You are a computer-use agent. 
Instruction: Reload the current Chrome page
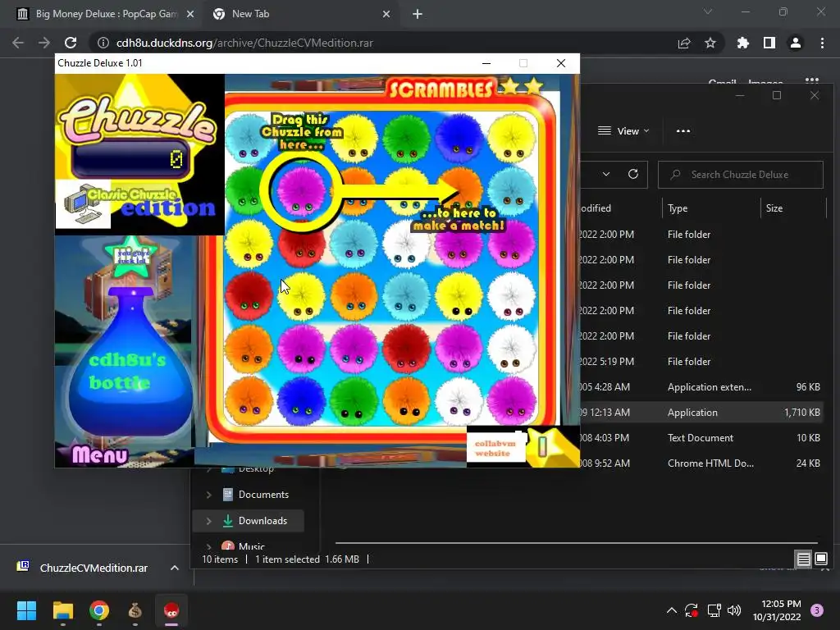[71, 43]
